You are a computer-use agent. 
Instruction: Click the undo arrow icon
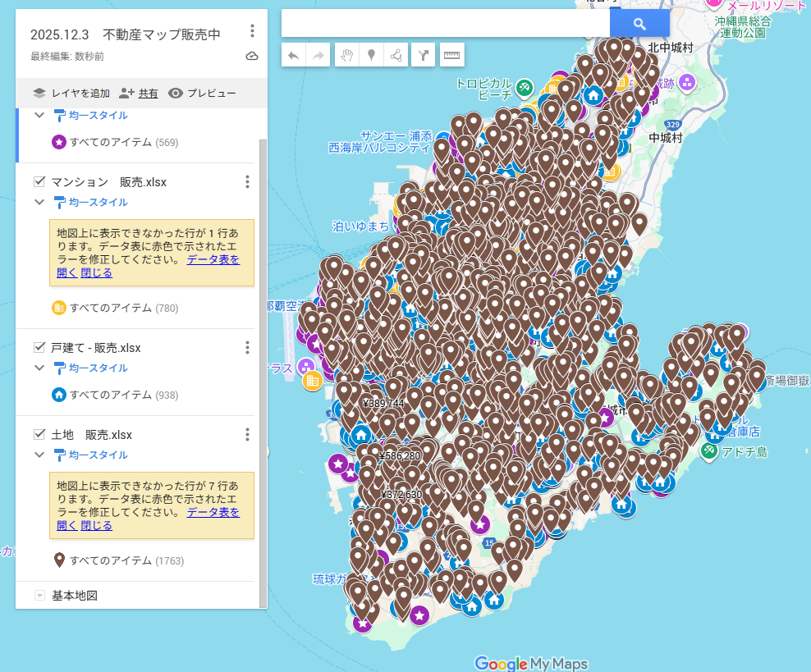tap(294, 56)
